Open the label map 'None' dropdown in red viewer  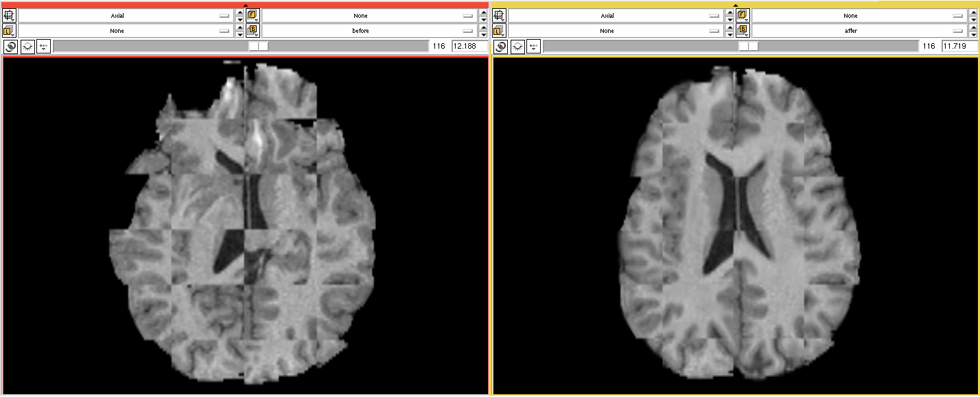(126, 31)
